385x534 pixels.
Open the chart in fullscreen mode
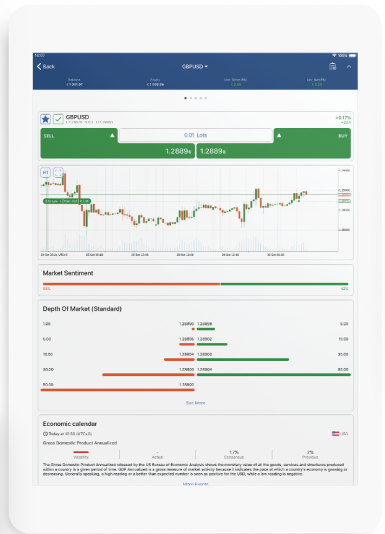(58, 173)
